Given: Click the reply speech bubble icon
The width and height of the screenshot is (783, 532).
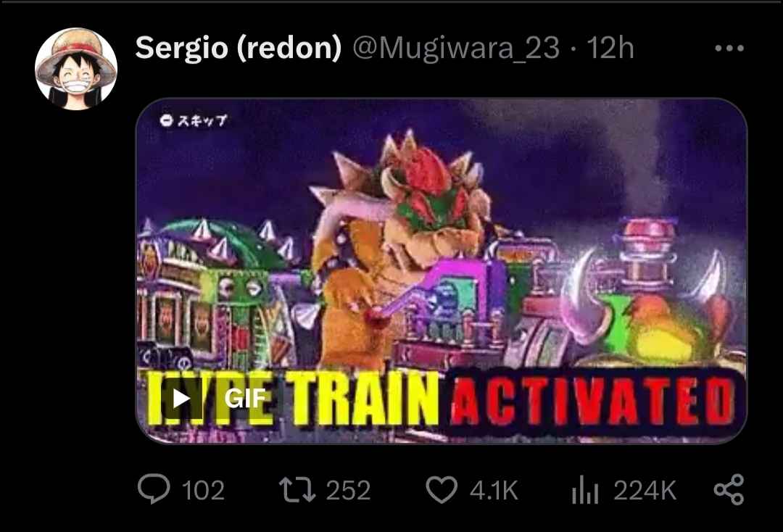Looking at the screenshot, I should click(154, 489).
